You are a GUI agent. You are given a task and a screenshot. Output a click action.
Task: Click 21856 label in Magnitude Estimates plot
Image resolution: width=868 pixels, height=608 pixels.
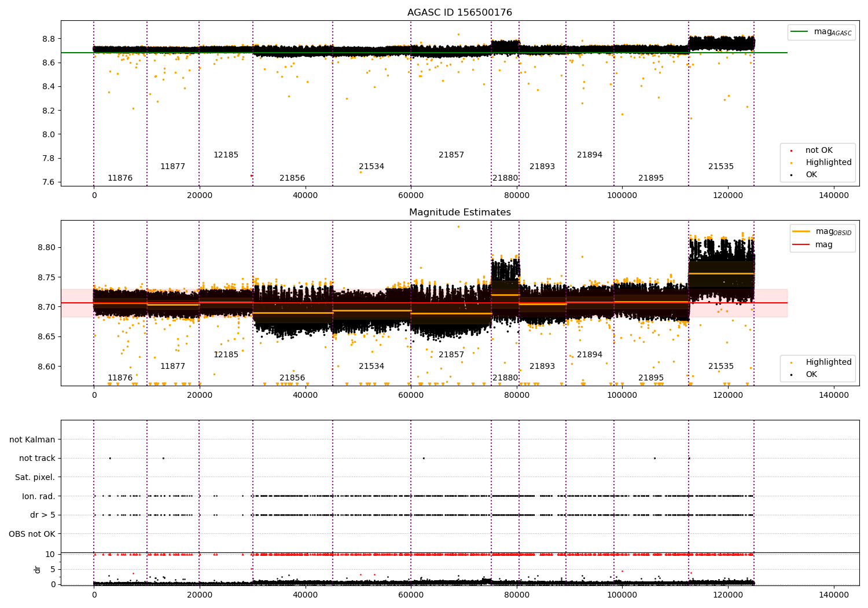tap(292, 378)
